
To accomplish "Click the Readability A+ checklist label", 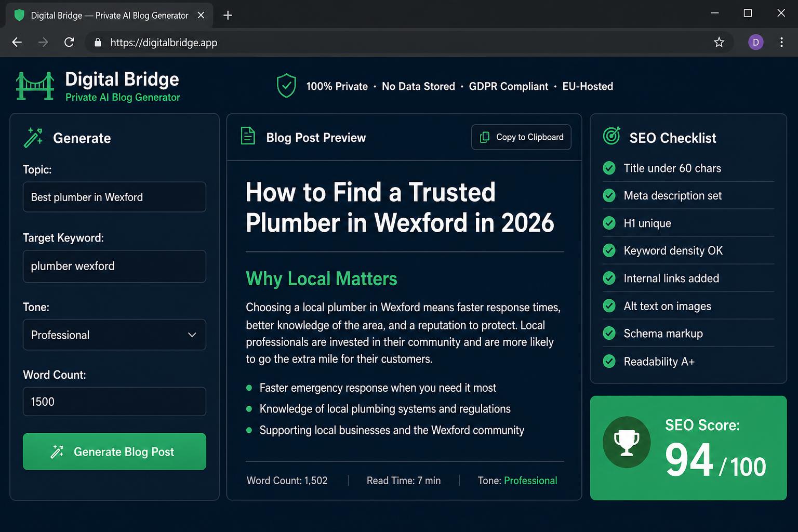I will (x=659, y=362).
